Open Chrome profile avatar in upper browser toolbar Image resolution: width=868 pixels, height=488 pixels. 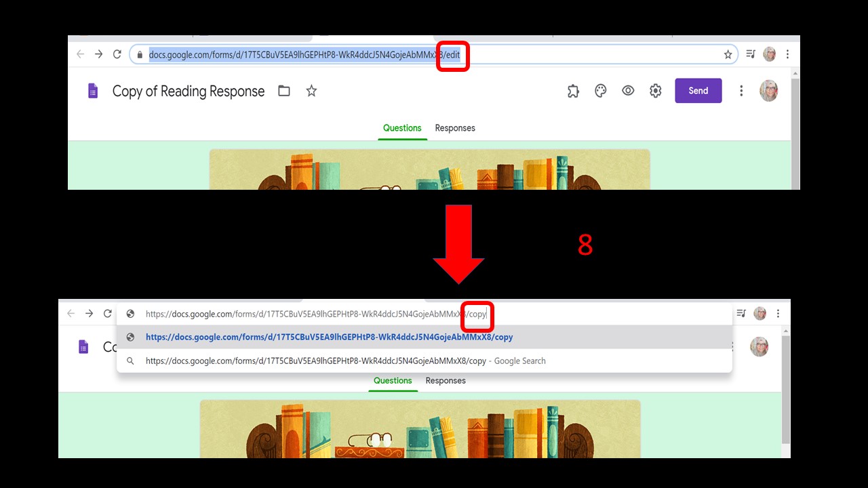769,54
